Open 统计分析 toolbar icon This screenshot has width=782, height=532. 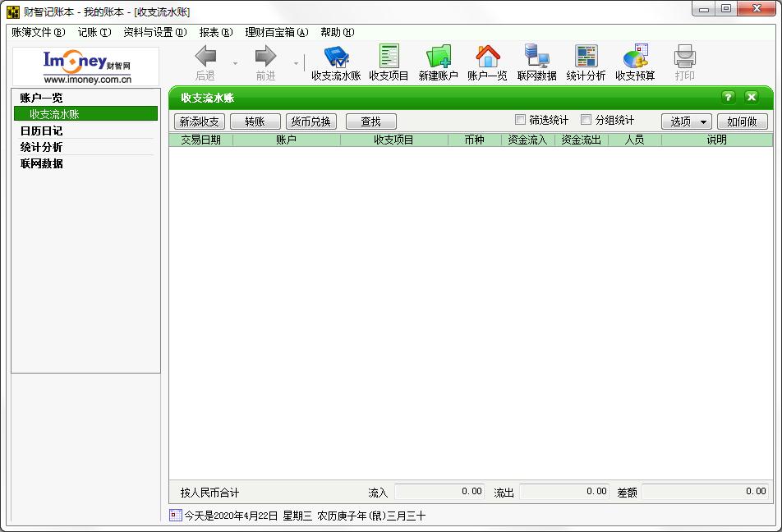click(x=586, y=56)
